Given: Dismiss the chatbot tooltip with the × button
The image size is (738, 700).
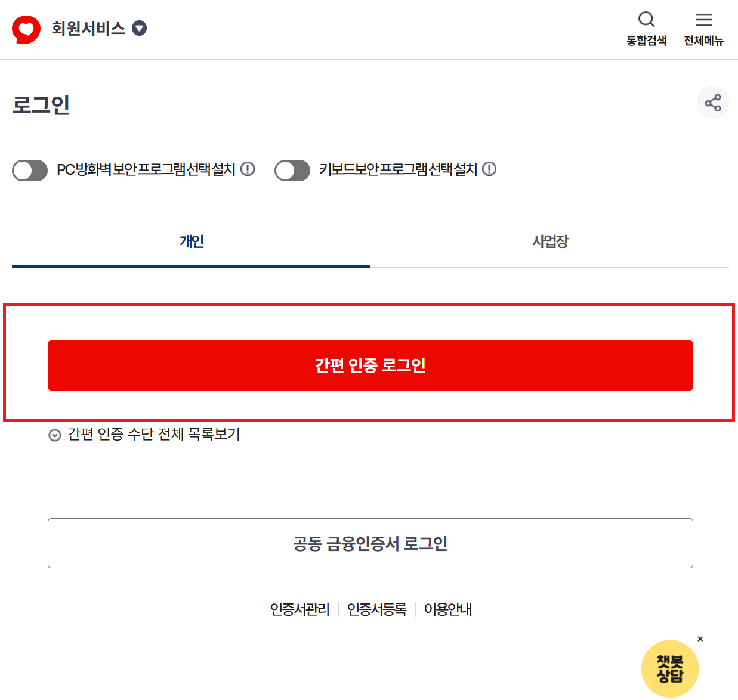Looking at the screenshot, I should pos(700,639).
